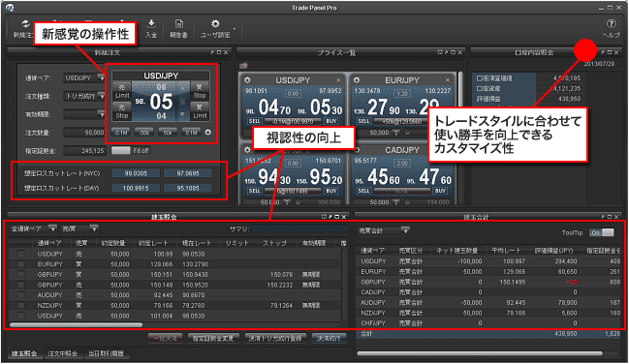Image resolution: width=629 pixels, height=364 pixels.
Task: Click refresh icon in the price list panel header
Action: pos(440,52)
